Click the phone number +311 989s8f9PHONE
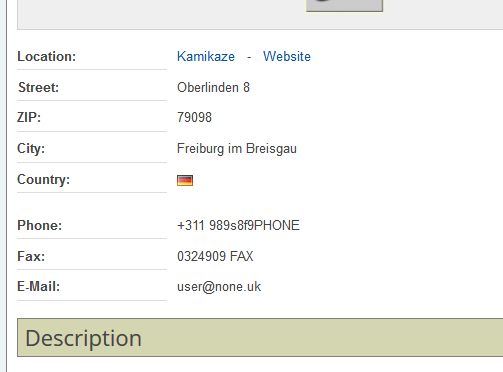503x372 pixels. pos(238,226)
